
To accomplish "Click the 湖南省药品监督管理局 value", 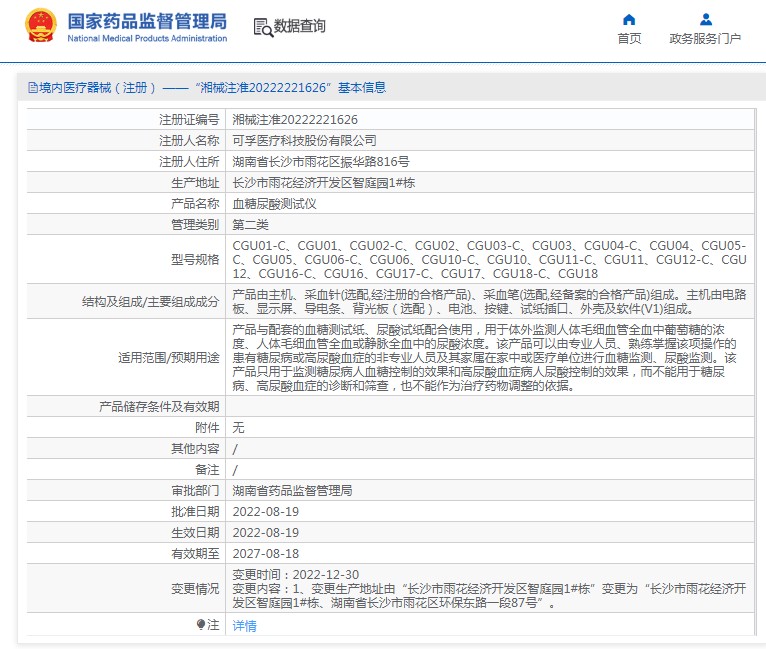I will 293,490.
